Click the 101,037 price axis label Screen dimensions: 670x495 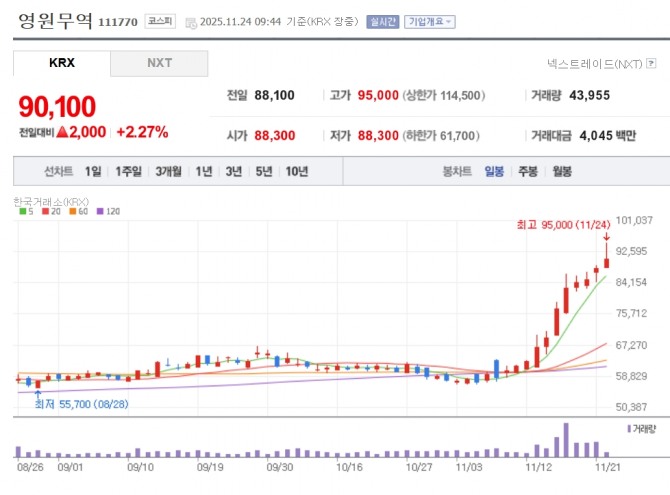pyautogui.click(x=634, y=220)
